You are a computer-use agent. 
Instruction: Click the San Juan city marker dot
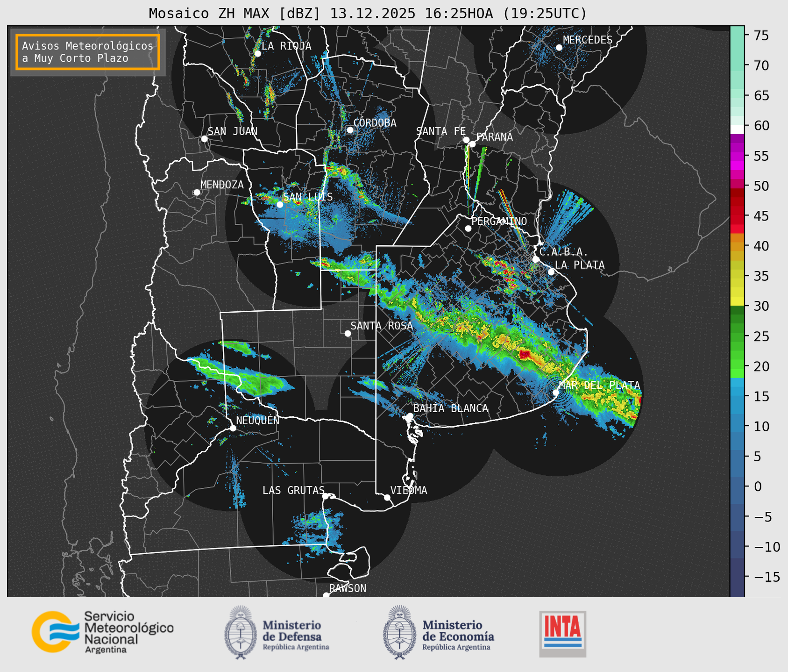coord(204,139)
